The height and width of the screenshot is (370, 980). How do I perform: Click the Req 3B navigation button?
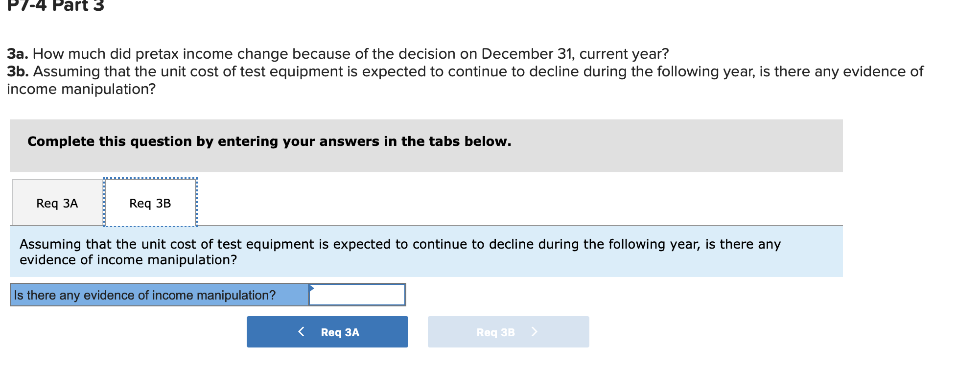tap(508, 331)
